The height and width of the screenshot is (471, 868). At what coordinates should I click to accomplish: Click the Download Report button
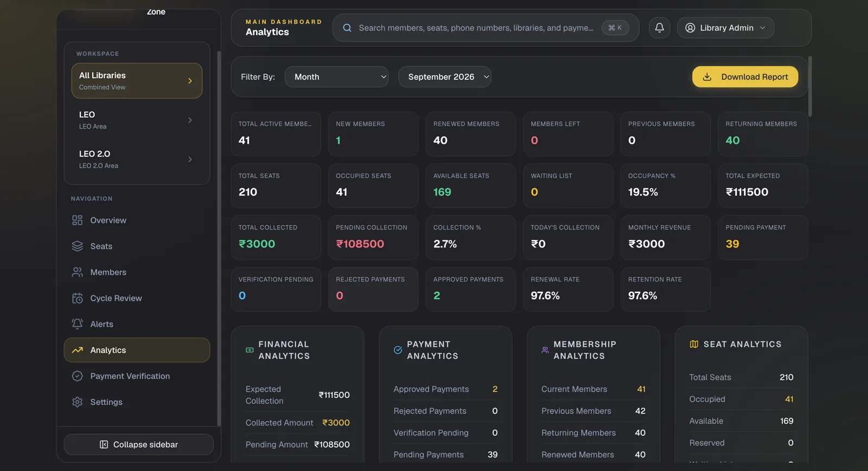click(x=745, y=77)
